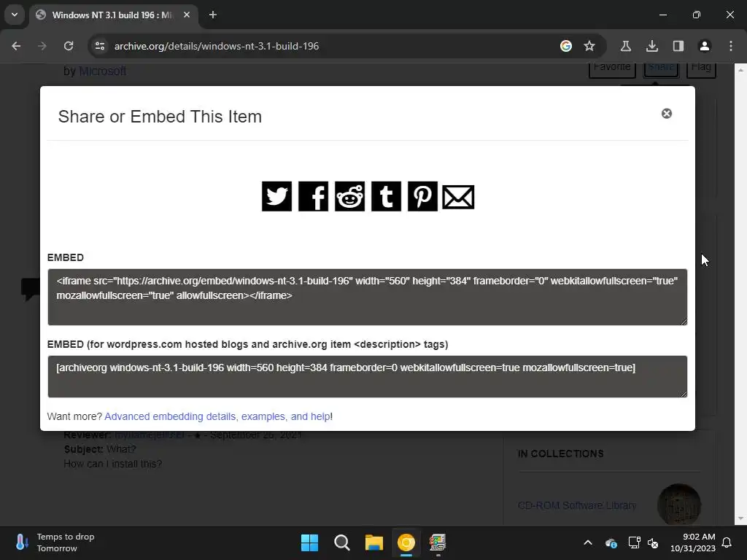
Task: Open the Temps to drop weather widget
Action: pos(55,542)
